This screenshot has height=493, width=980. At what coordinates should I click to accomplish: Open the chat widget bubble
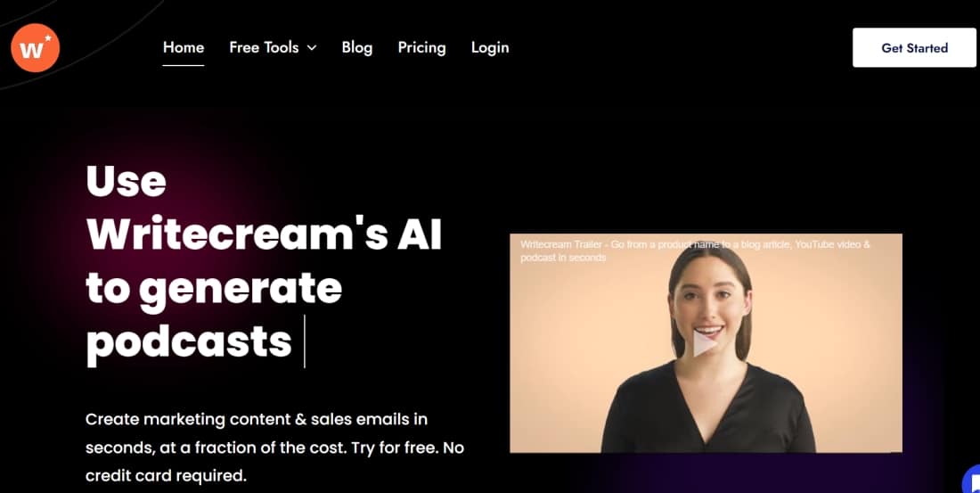[971, 481]
